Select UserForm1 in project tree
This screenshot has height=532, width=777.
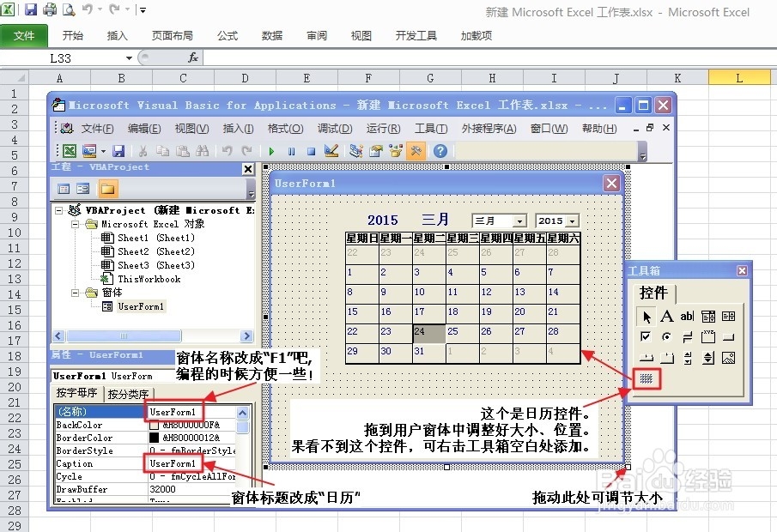(x=140, y=306)
